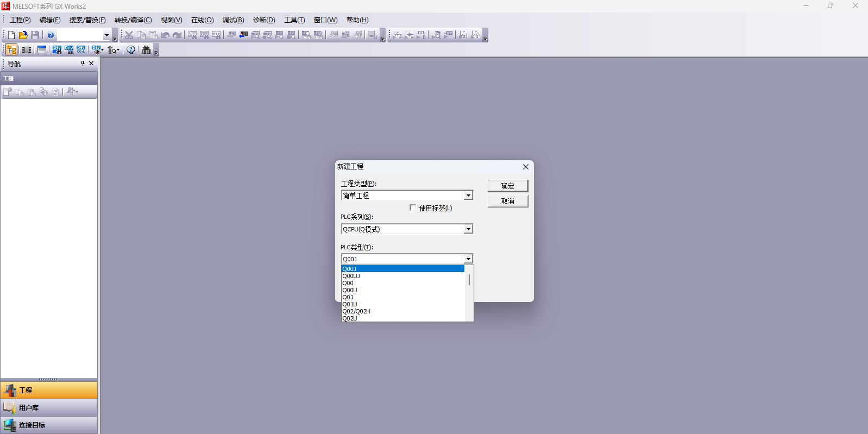Click the 取消 button
This screenshot has height=434, width=868.
pyautogui.click(x=508, y=201)
